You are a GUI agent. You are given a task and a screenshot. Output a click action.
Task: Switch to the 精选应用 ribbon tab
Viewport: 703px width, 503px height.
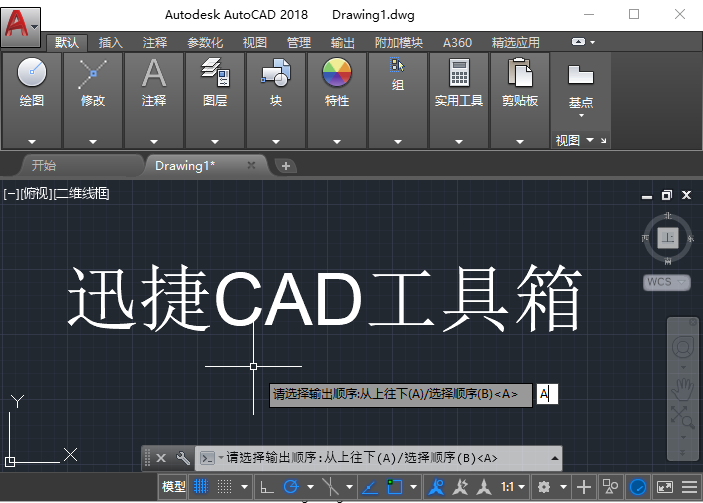(x=516, y=43)
